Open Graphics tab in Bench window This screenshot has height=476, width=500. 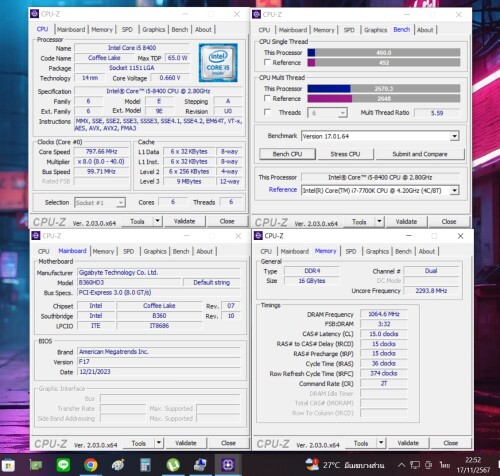(375, 30)
